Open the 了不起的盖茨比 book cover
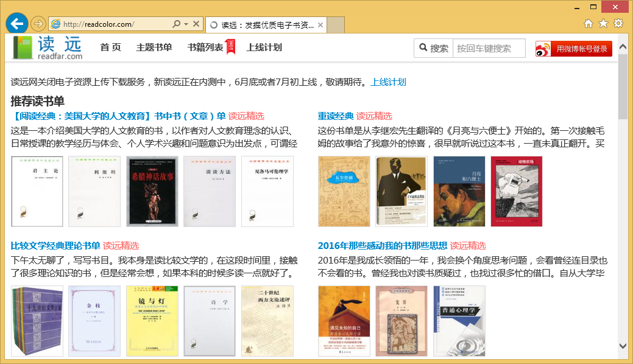 [401, 191]
